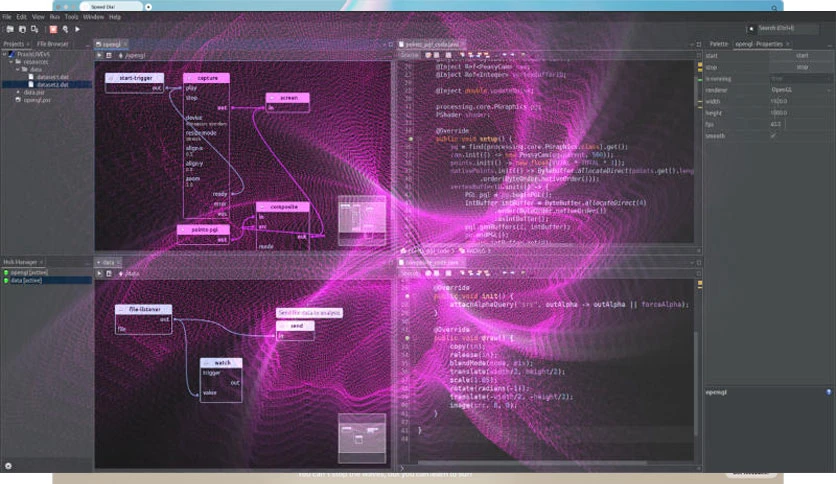
Task: Open the Window menu
Action: [x=94, y=17]
